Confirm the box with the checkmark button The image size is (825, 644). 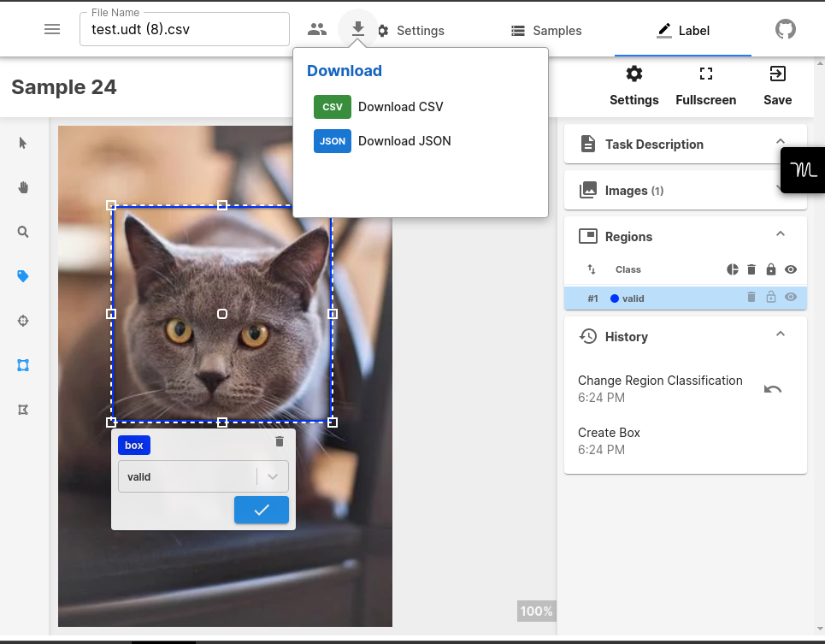262,510
